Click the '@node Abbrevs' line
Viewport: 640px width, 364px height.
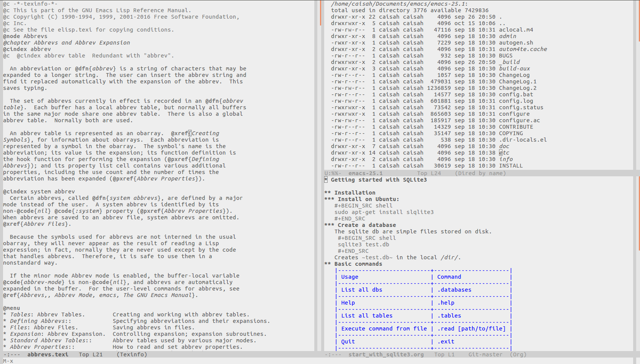point(25,36)
